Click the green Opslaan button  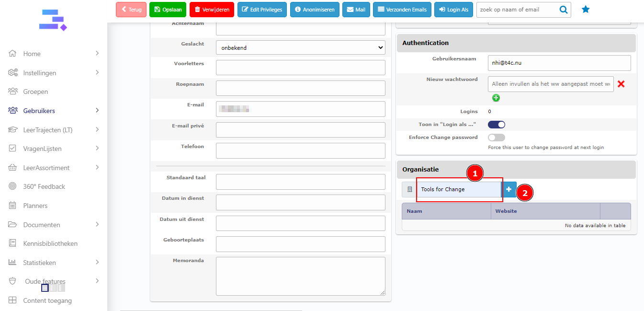pos(168,10)
